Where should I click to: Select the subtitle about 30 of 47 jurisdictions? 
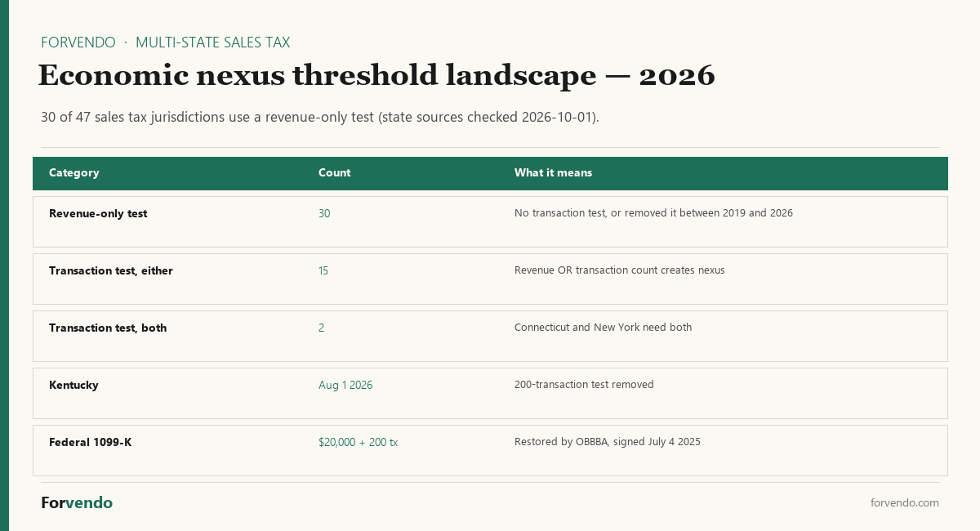tap(320, 117)
